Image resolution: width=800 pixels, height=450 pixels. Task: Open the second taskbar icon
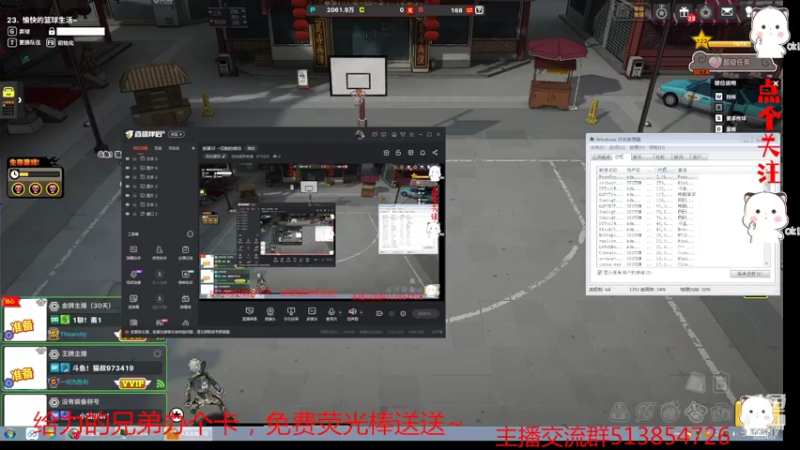32,434
